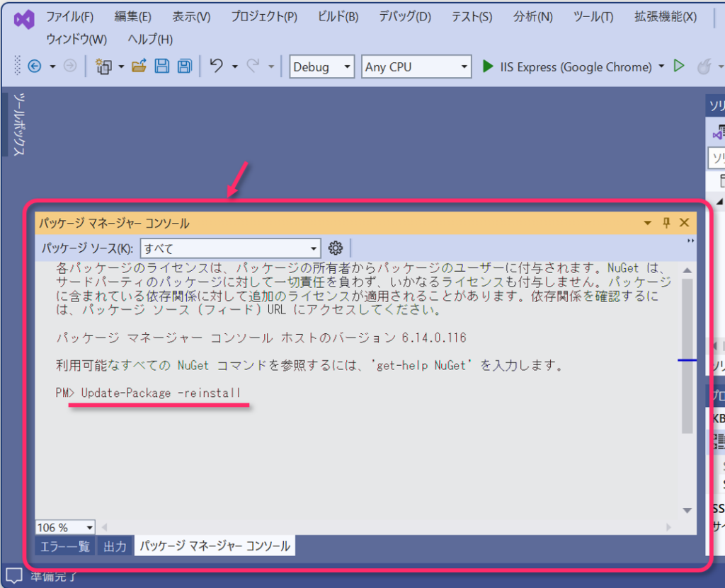
Task: Open the 106 % zoom dropdown
Action: point(65,527)
